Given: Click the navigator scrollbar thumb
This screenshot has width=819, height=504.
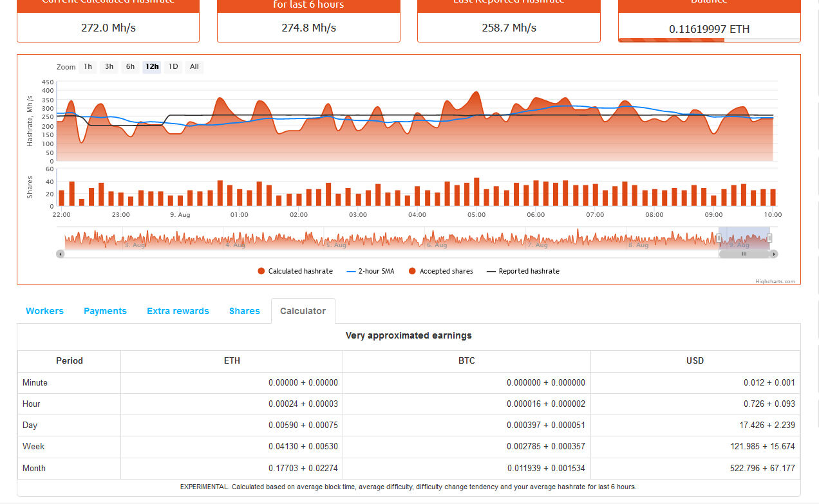Looking at the screenshot, I should pyautogui.click(x=744, y=254).
